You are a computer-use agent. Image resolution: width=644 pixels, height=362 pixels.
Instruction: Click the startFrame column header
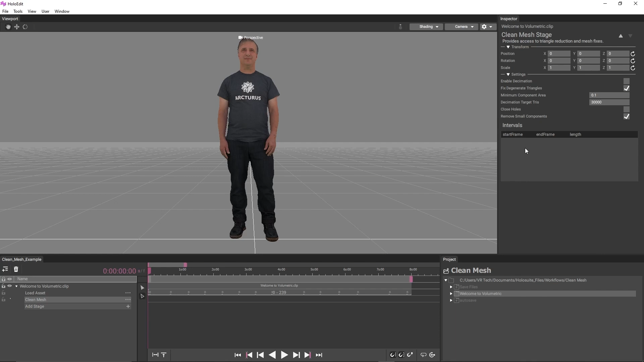(x=513, y=134)
